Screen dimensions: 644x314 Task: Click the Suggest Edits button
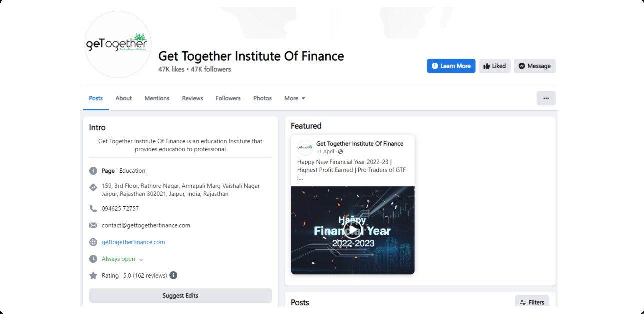(180, 296)
